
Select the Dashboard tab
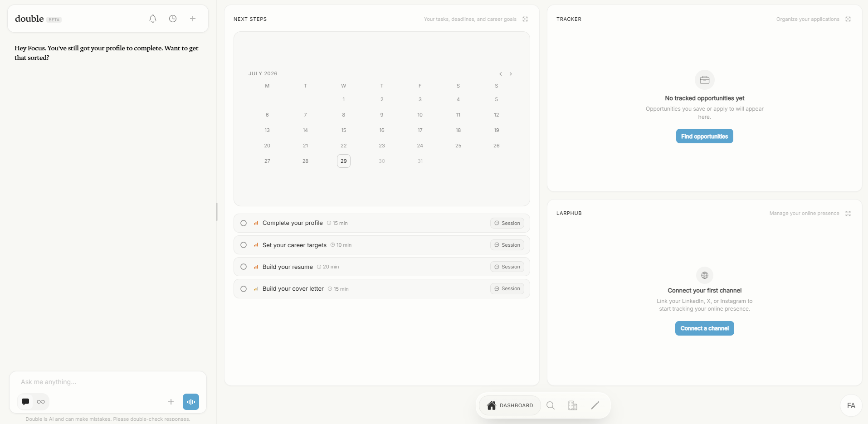click(510, 405)
